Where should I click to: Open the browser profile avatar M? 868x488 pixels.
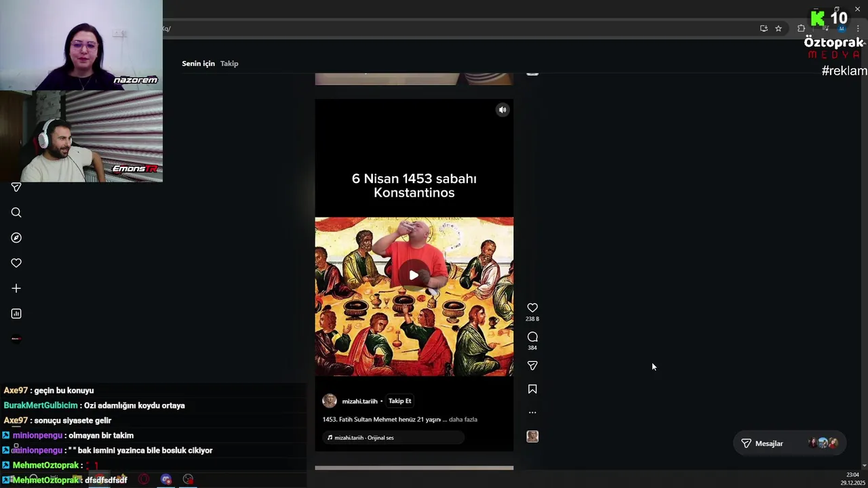click(842, 28)
